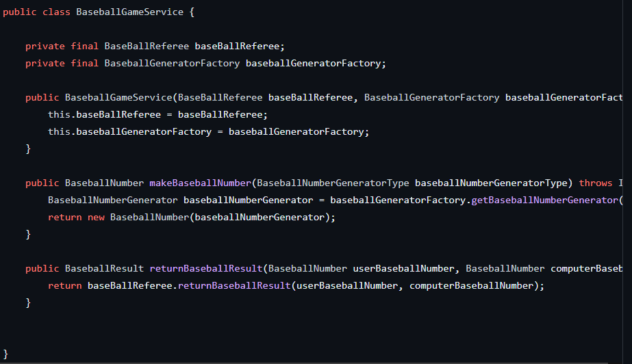Click the 'BaseballNumber' return type before makeBaseballNumber
The image size is (632, 364).
[x=104, y=183]
